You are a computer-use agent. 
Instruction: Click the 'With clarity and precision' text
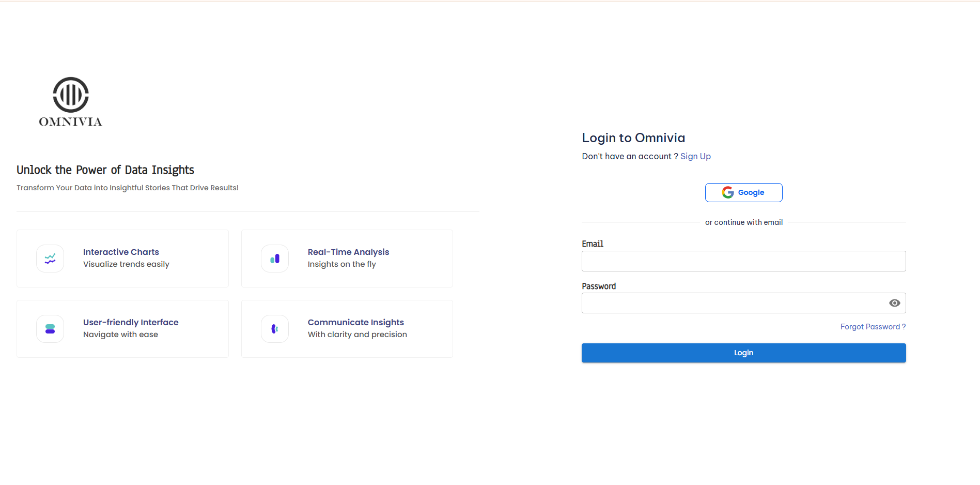tap(357, 335)
